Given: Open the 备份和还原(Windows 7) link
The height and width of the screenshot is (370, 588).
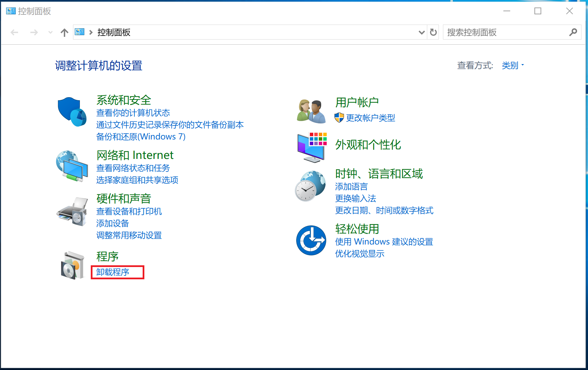Looking at the screenshot, I should tap(141, 137).
